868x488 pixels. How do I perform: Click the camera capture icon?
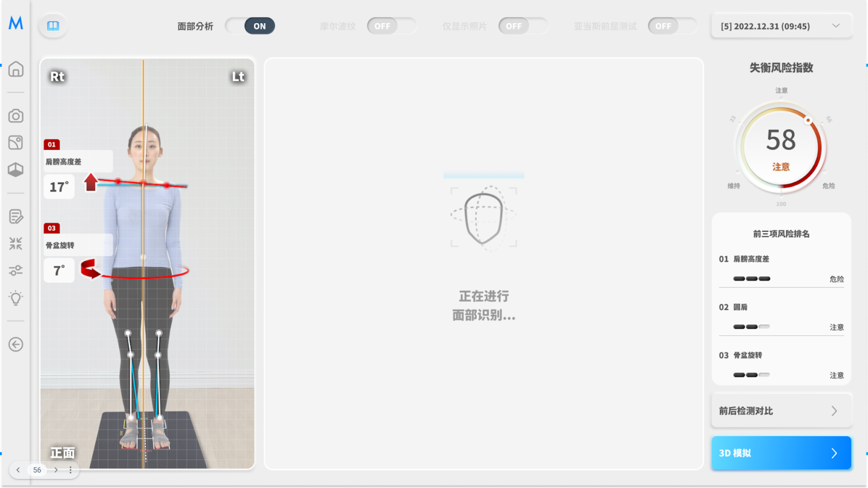pyautogui.click(x=16, y=116)
